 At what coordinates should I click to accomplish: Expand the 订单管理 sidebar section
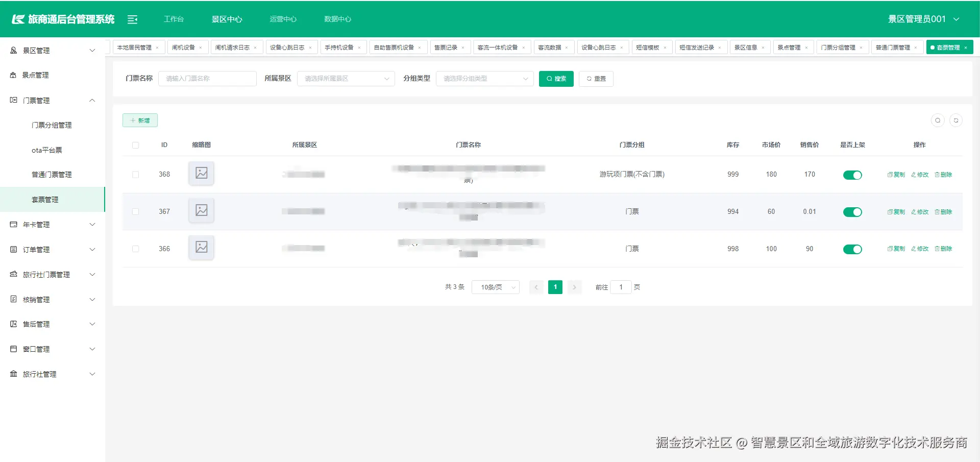coord(53,249)
